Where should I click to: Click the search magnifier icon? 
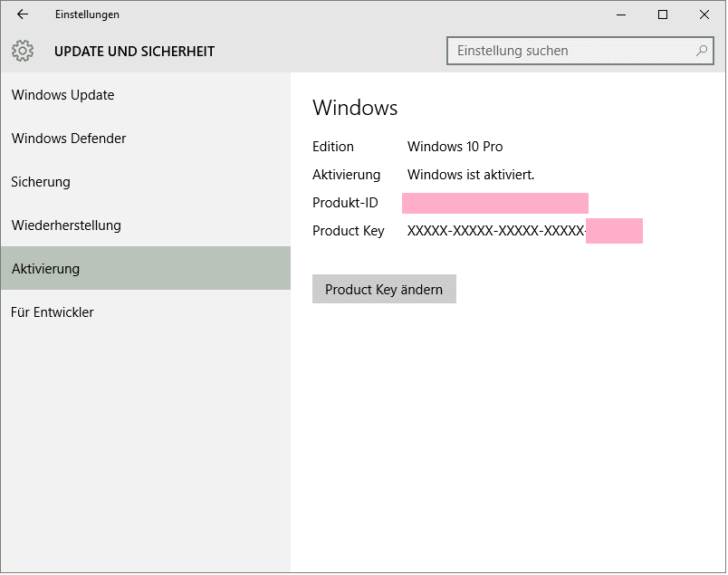(x=702, y=51)
